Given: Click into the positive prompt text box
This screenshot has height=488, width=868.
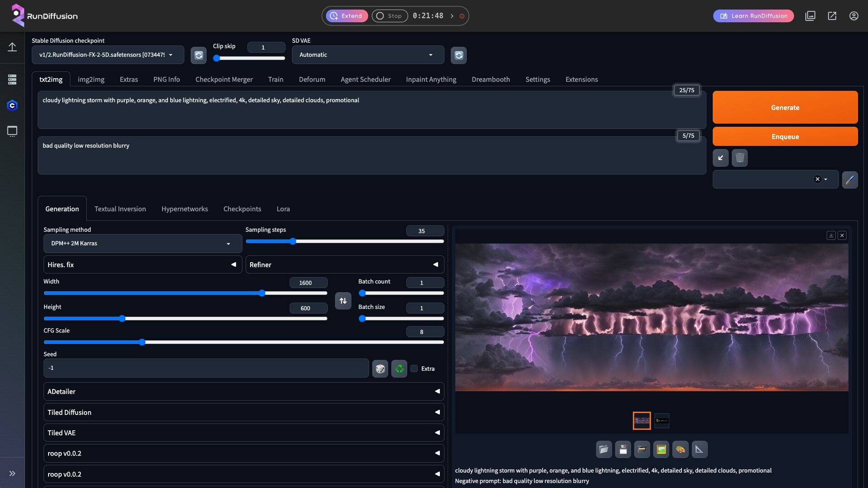Looking at the screenshot, I should point(372,110).
